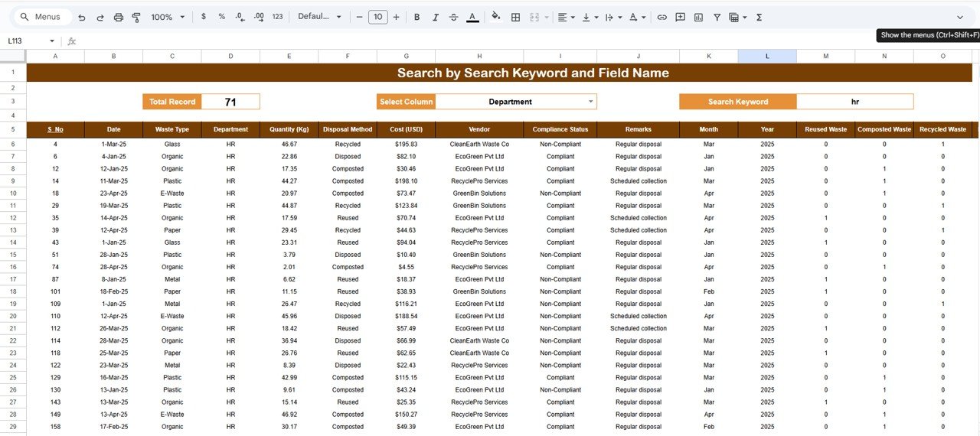Screen dimensions: 980x436
Task: Toggle italic formatting
Action: 435,17
